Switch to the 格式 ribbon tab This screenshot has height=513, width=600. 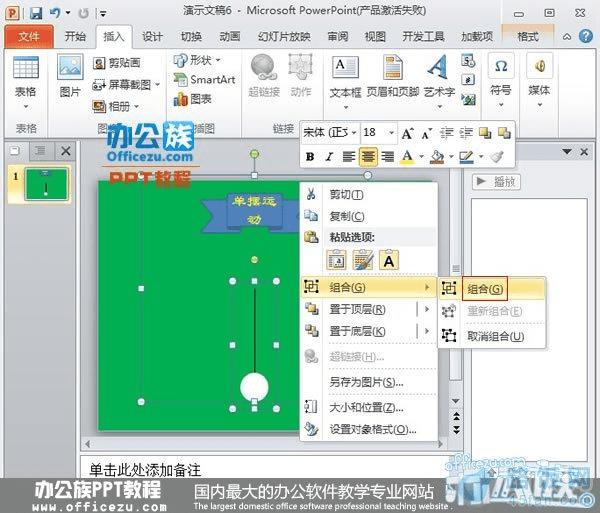tap(528, 37)
